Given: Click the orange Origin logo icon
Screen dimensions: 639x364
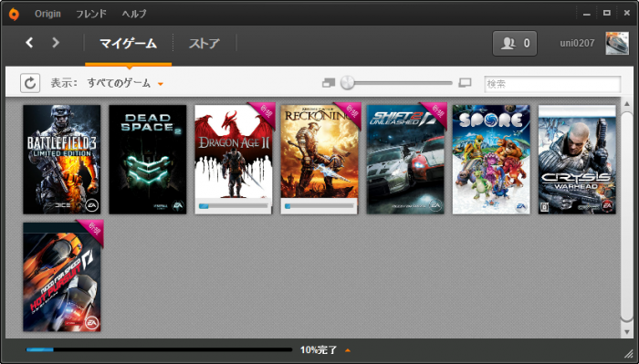Looking at the screenshot, I should click(x=14, y=15).
